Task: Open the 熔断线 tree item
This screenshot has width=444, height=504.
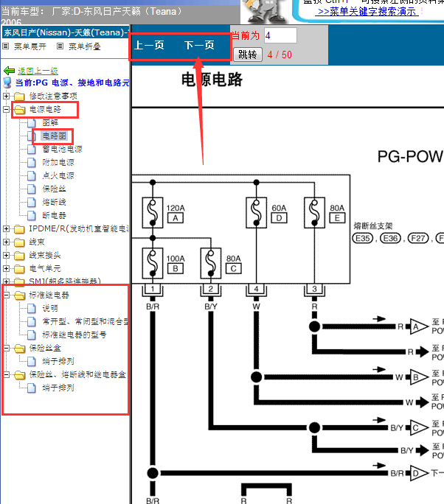Action: (x=54, y=202)
